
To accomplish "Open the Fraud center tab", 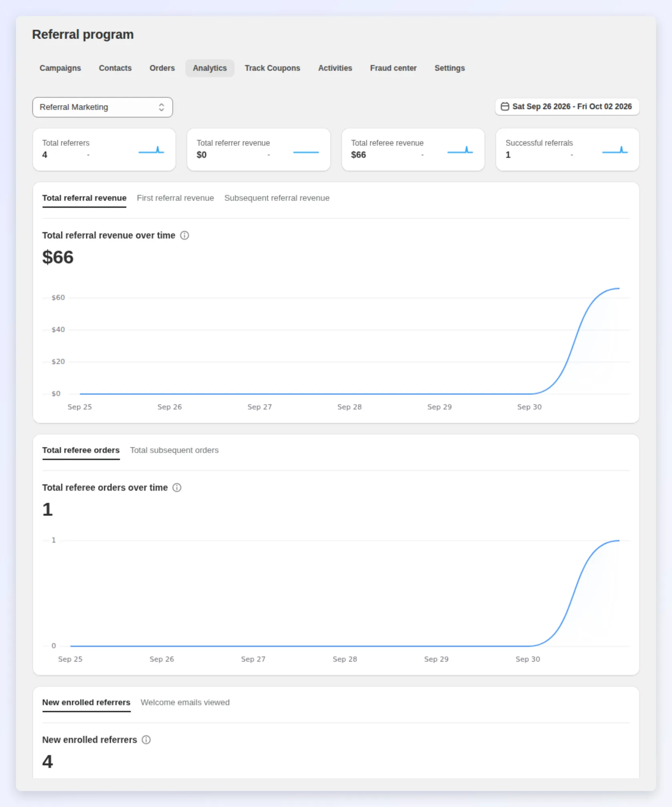I will 393,68.
